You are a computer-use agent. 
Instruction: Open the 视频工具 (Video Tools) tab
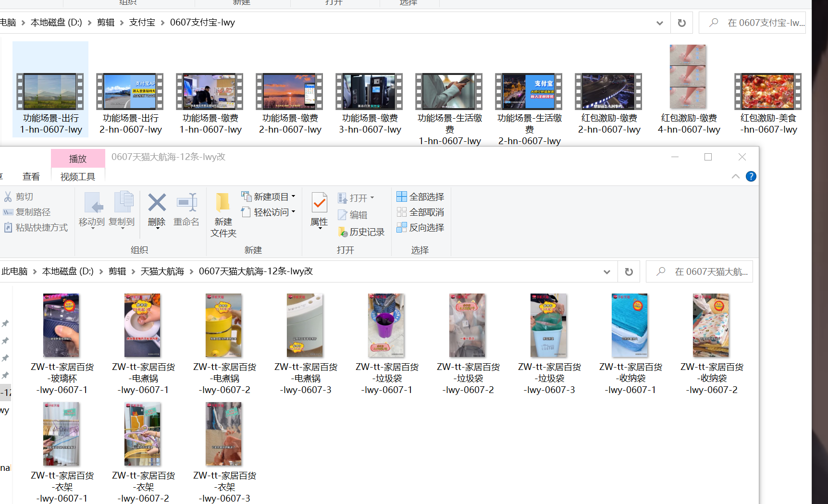[x=78, y=177]
